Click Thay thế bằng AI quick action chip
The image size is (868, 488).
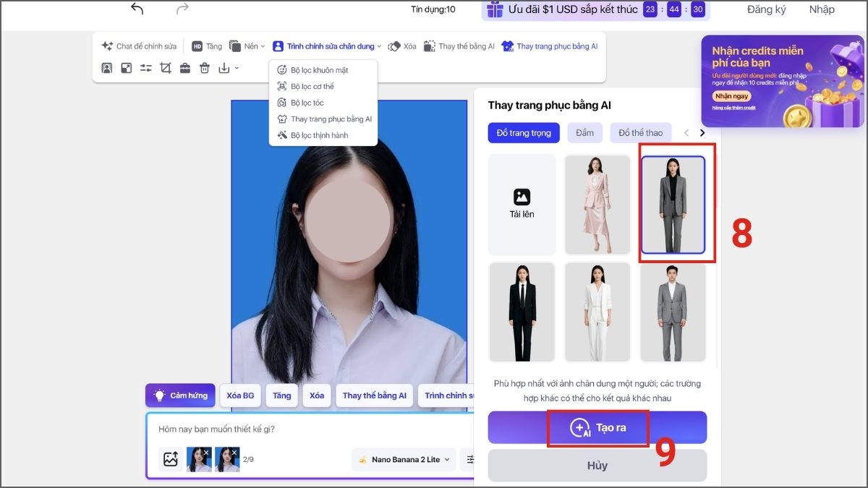(375, 395)
